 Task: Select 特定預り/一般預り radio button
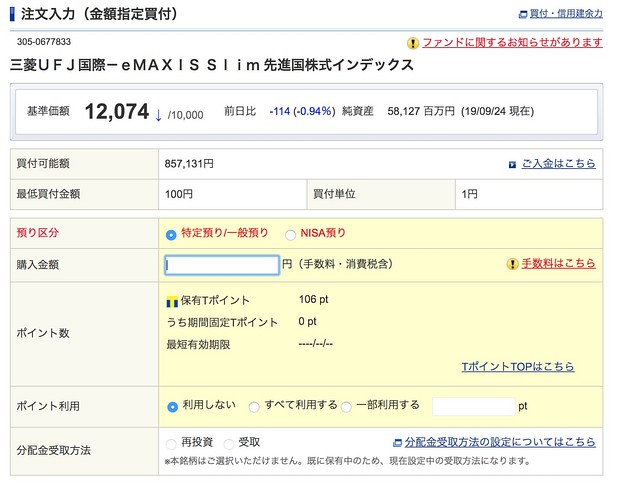click(171, 235)
